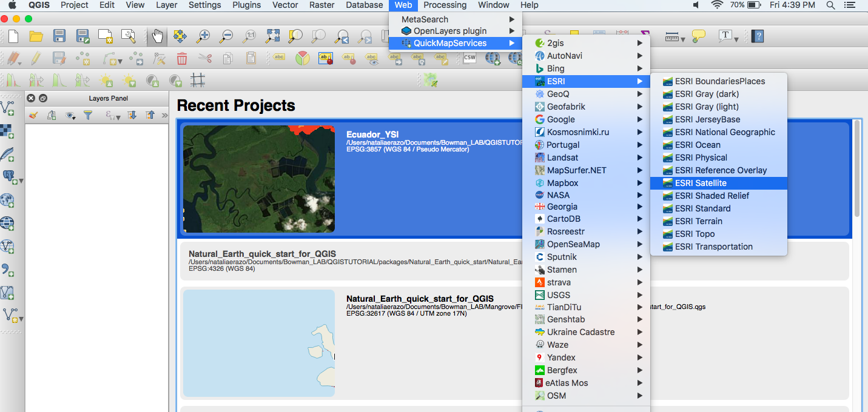The width and height of the screenshot is (868, 412).
Task: Add the ESRI Topo layer
Action: (x=718, y=234)
